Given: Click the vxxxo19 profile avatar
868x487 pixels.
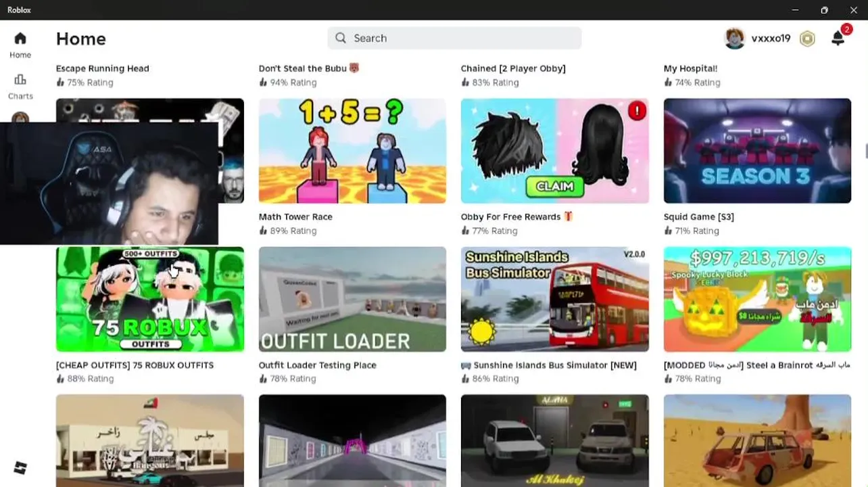Looking at the screenshot, I should point(734,39).
